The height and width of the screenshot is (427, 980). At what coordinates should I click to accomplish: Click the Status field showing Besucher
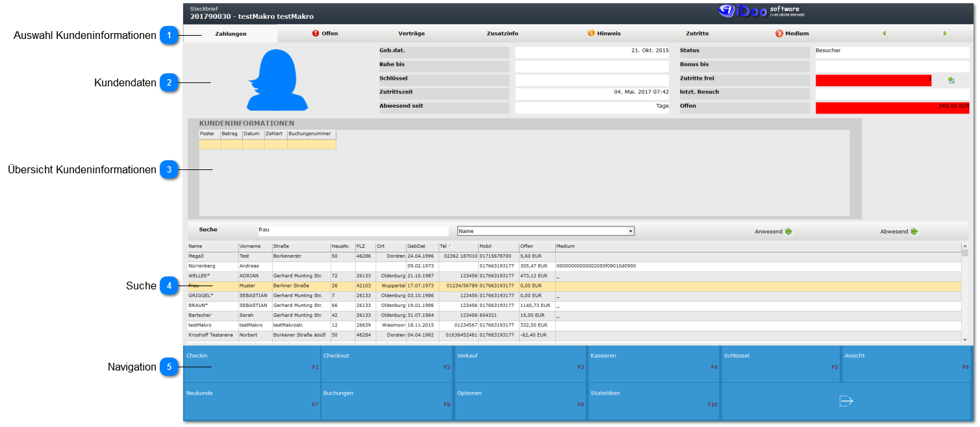point(892,51)
